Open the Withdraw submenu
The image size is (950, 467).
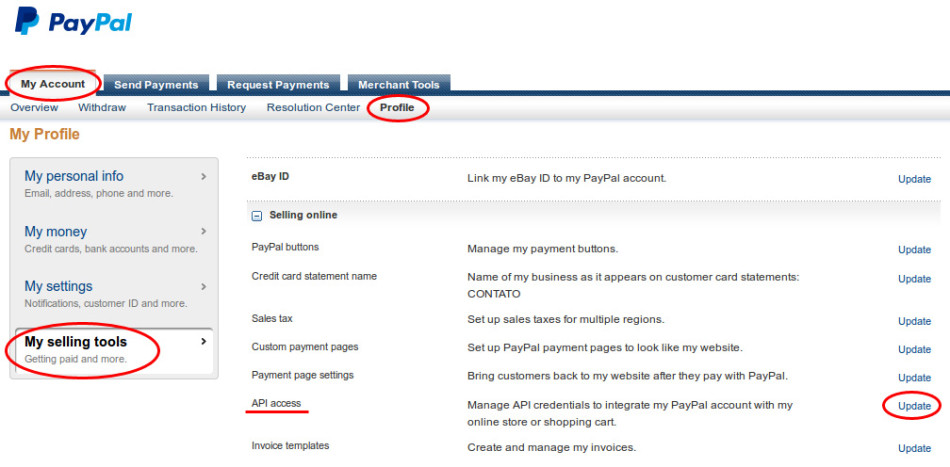click(x=102, y=108)
